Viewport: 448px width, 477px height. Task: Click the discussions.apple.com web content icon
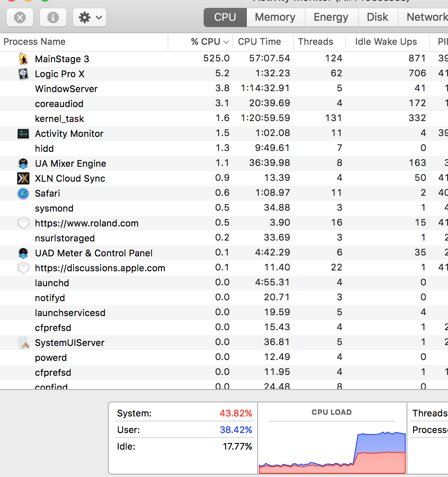click(23, 268)
